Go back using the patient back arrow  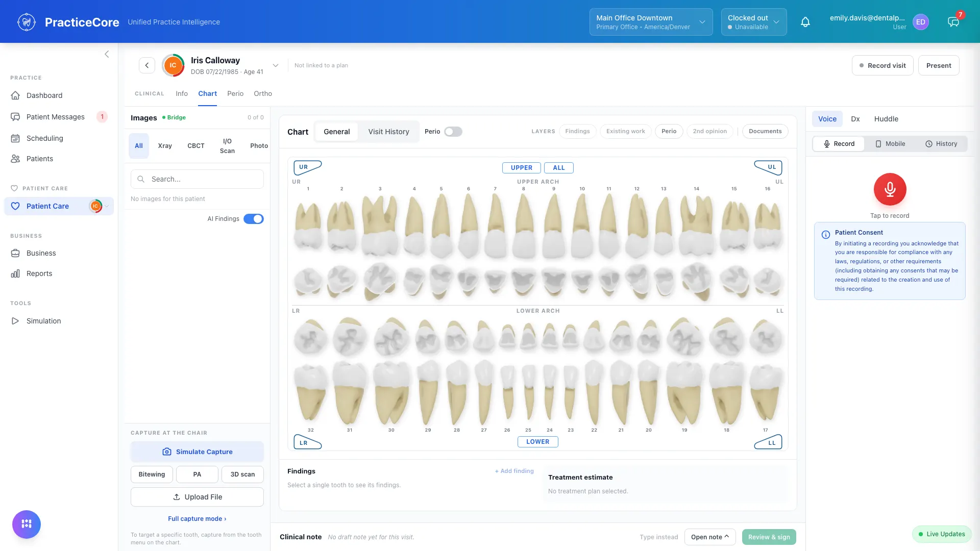[147, 65]
